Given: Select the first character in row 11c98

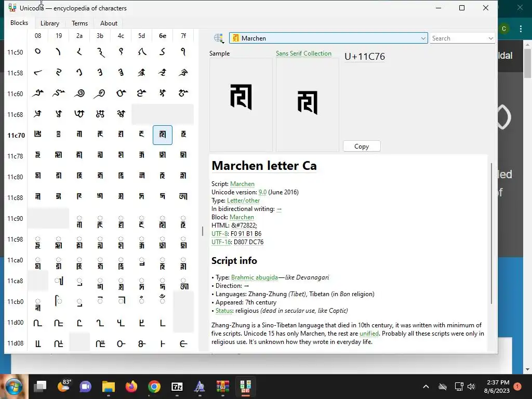Looking at the screenshot, I should (x=37, y=243).
